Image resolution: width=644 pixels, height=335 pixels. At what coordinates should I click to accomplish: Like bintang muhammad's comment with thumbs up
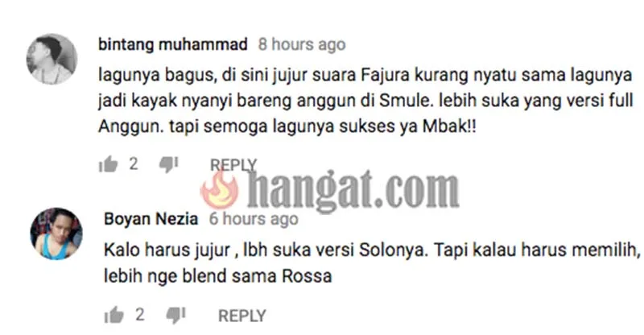click(x=108, y=164)
